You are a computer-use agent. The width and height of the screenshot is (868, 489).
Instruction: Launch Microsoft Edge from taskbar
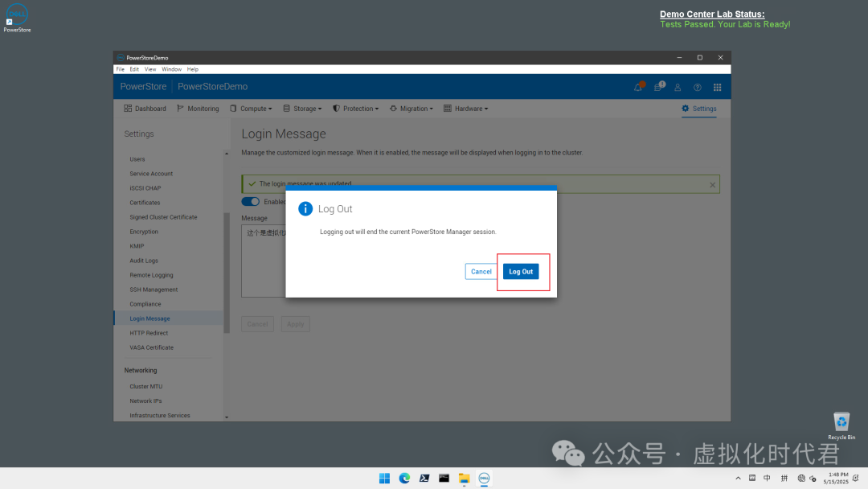[404, 478]
